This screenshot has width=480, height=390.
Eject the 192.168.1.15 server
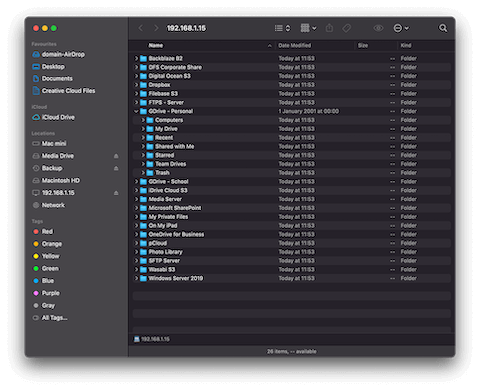(116, 193)
